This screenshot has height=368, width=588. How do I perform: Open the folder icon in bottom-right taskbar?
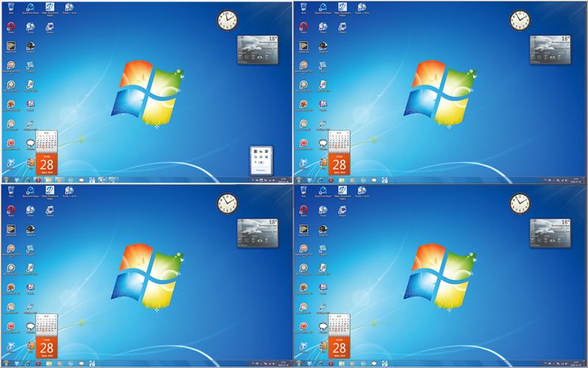342,364
